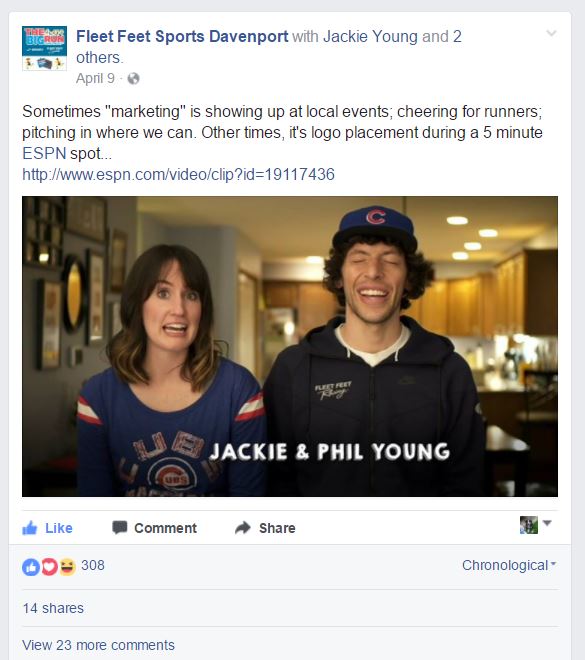Click the Fleet Feet Sports Davenport profile picture

coord(44,48)
